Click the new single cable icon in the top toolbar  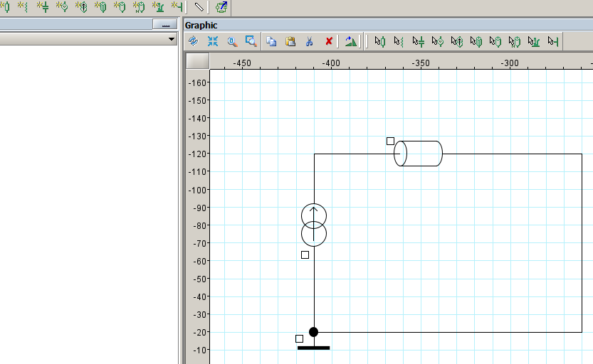pos(120,7)
